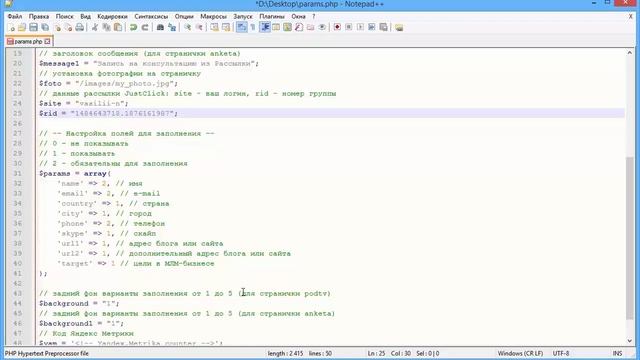Click the last toolbar plugin icon
The height and width of the screenshot is (360, 640).
[399, 27]
